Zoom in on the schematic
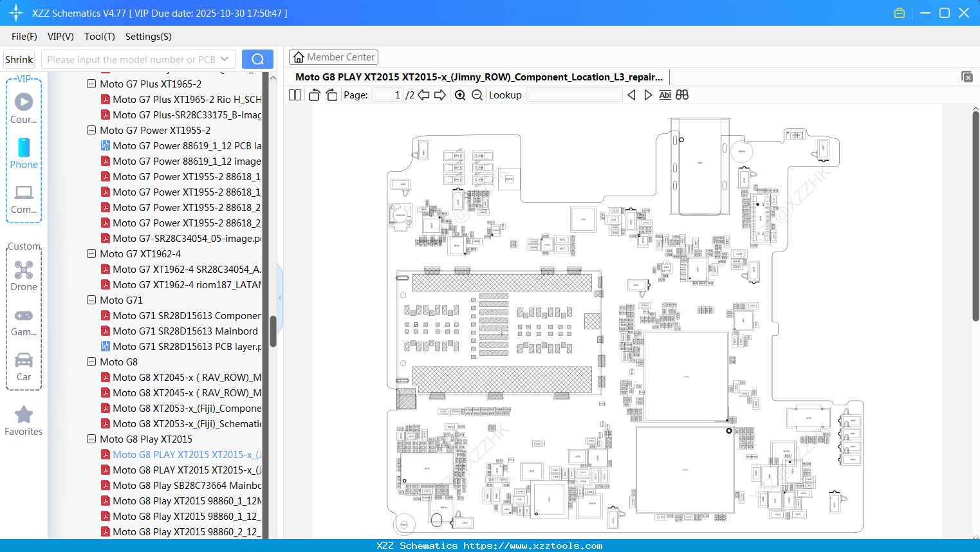 pyautogui.click(x=460, y=95)
